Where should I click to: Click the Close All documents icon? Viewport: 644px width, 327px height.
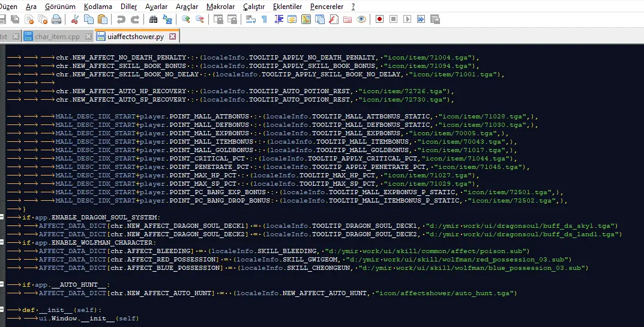coord(43,19)
